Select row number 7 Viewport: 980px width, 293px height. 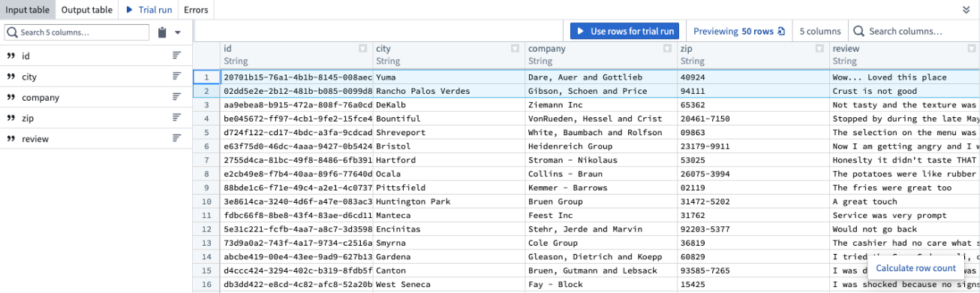(206, 160)
